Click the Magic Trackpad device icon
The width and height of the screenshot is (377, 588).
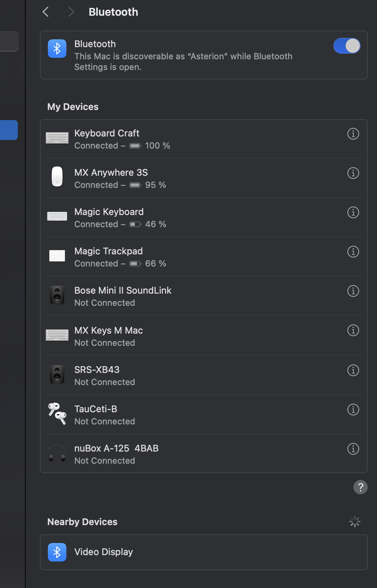pos(57,256)
